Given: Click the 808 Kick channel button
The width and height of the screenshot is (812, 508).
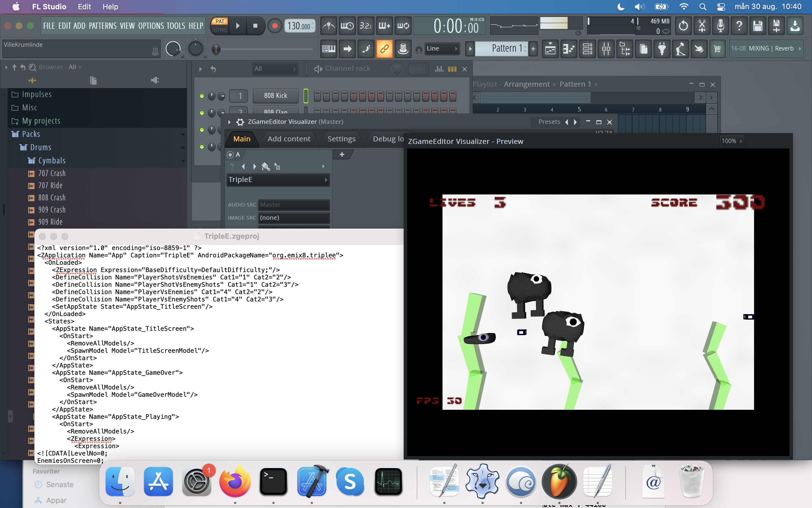Looking at the screenshot, I should pos(275,96).
